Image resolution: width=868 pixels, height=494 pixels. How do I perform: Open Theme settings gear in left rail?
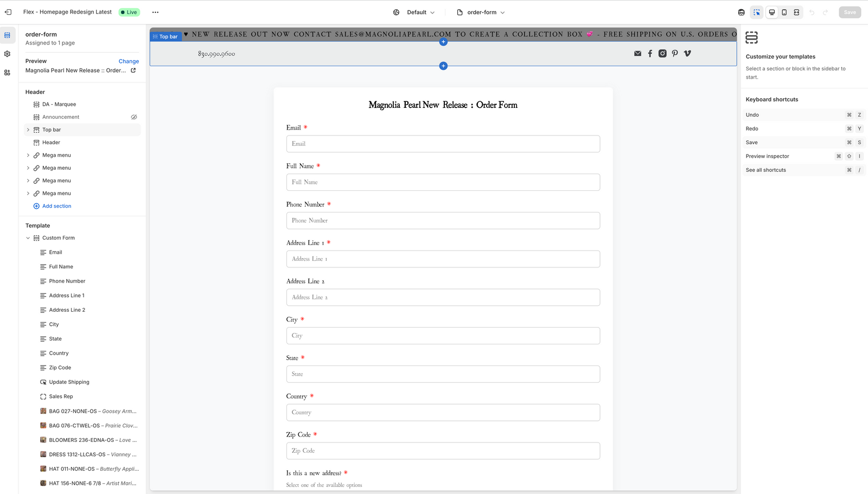pyautogui.click(x=7, y=54)
